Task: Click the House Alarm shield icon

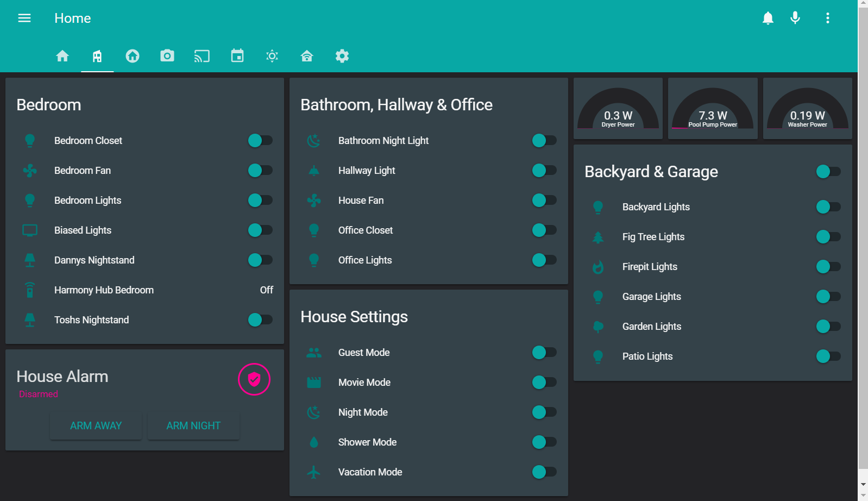Action: click(x=254, y=379)
